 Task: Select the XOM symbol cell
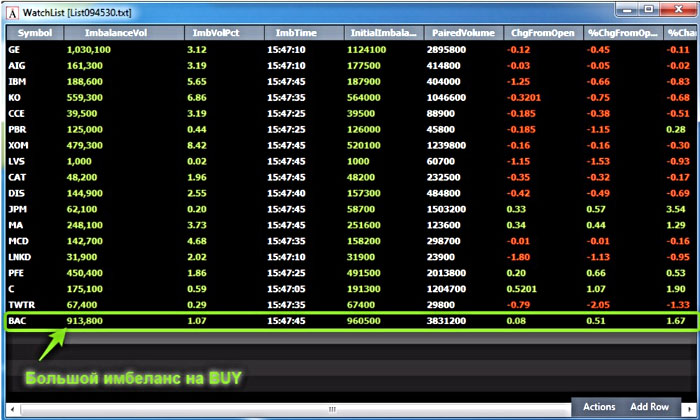point(18,146)
